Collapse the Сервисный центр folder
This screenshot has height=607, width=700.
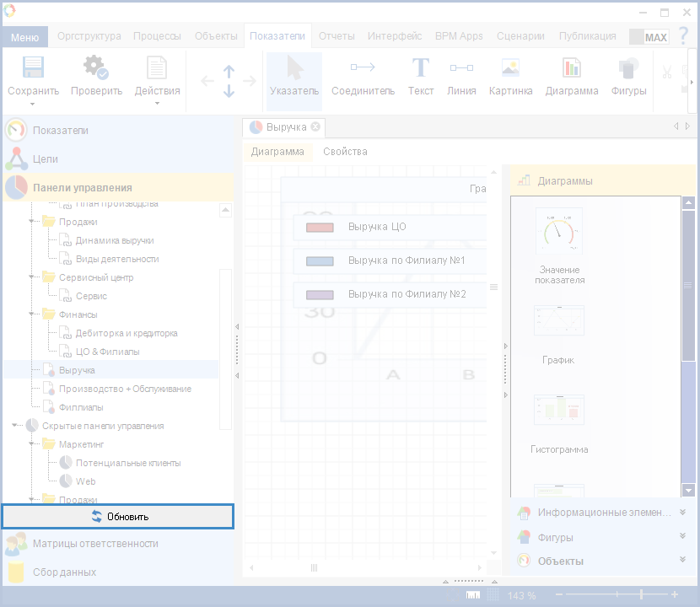click(32, 277)
